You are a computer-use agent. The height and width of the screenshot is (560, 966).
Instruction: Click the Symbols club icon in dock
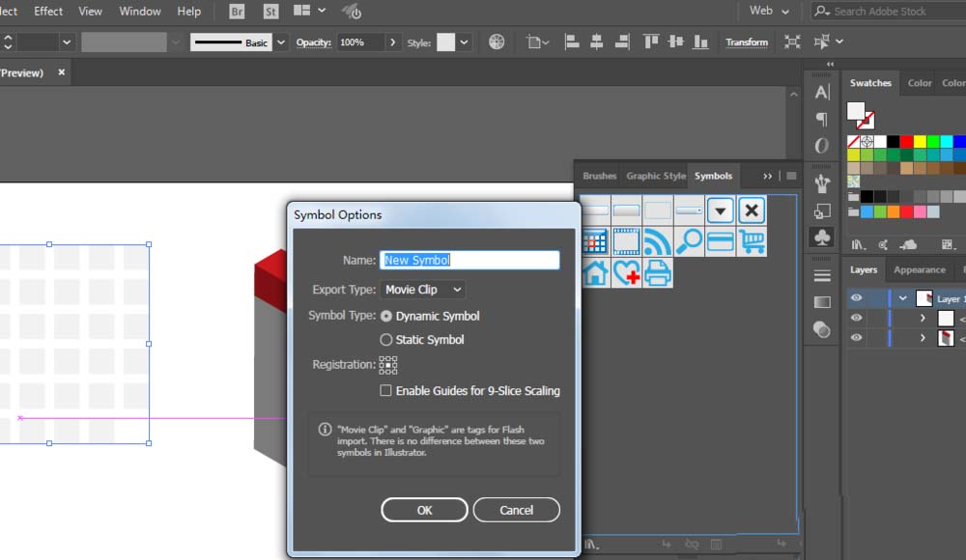822,237
